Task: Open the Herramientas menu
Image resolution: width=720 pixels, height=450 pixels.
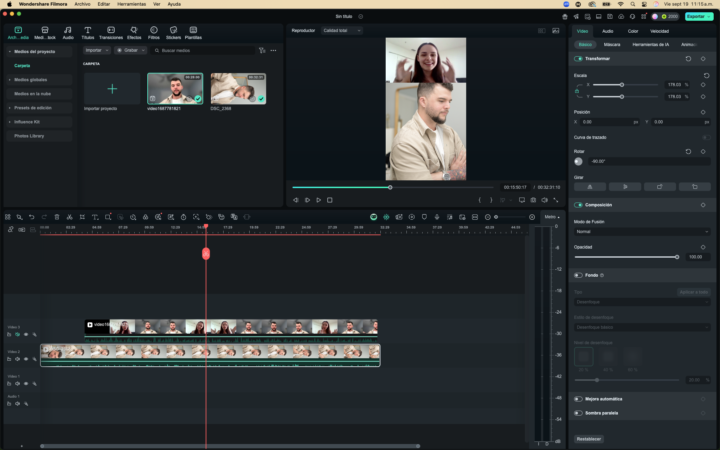Action: (x=131, y=4)
